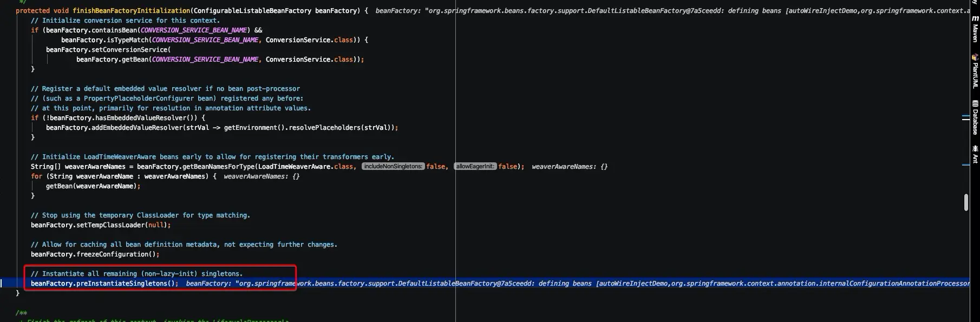Click the for loop over weaverAwareNames
The width and height of the screenshot is (980, 322).
(123, 176)
